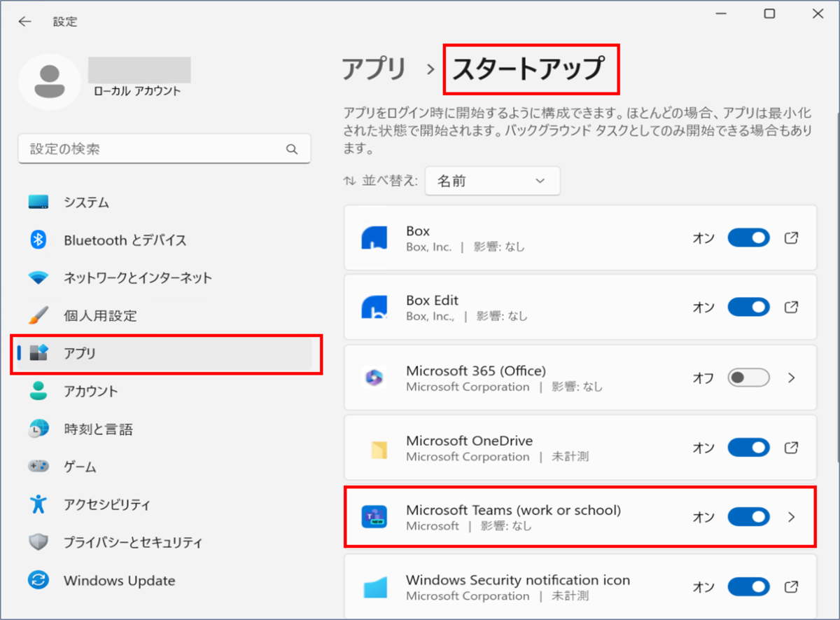Click the アクセシビリティ figure icon
Viewport: 840px width, 620px height.
(x=38, y=504)
